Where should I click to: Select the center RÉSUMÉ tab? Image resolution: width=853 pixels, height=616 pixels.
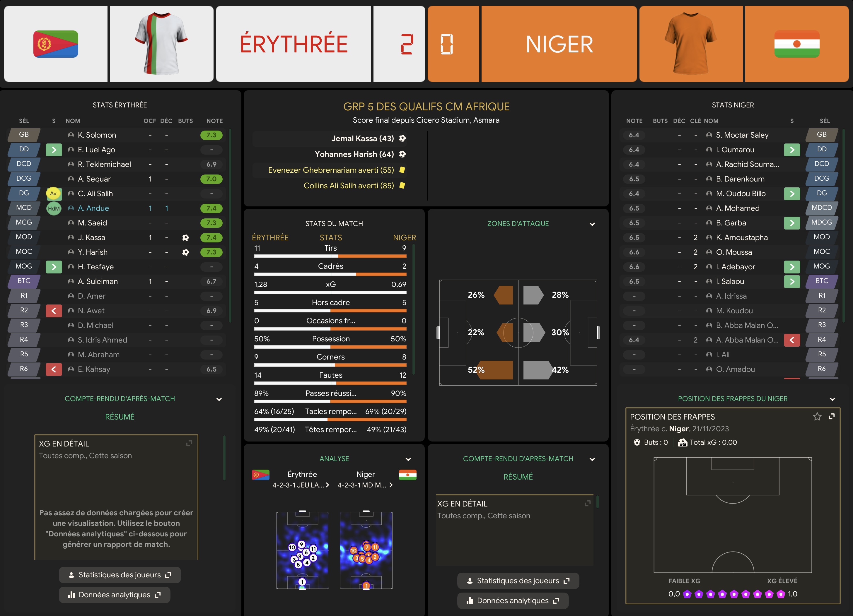pyautogui.click(x=518, y=477)
